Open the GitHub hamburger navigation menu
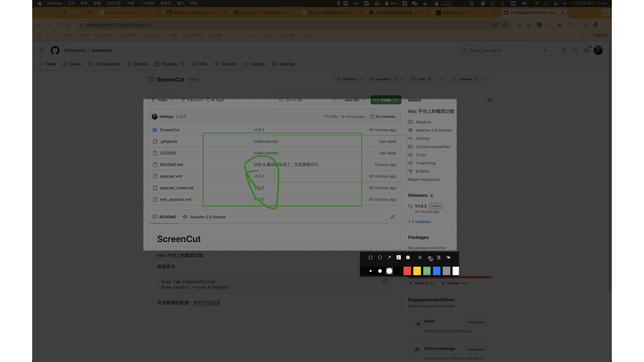Image resolution: width=644 pixels, height=362 pixels. point(41,50)
